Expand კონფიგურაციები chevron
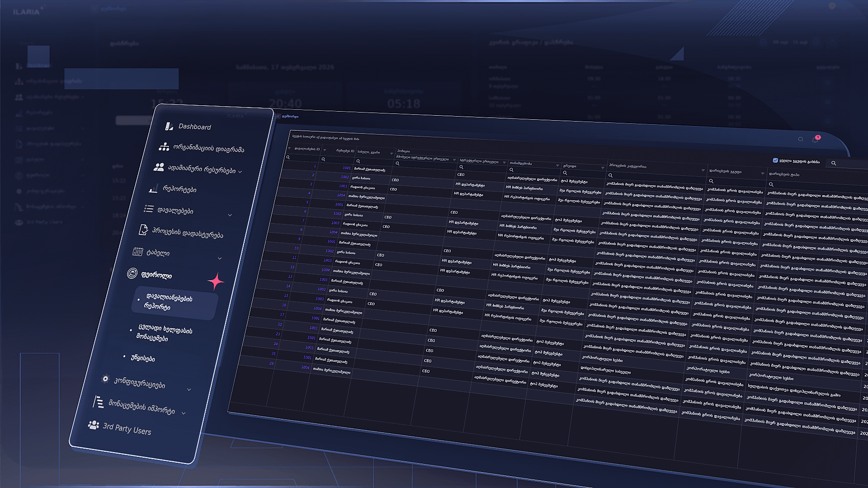Viewport: 868px width, 488px height. click(x=189, y=389)
